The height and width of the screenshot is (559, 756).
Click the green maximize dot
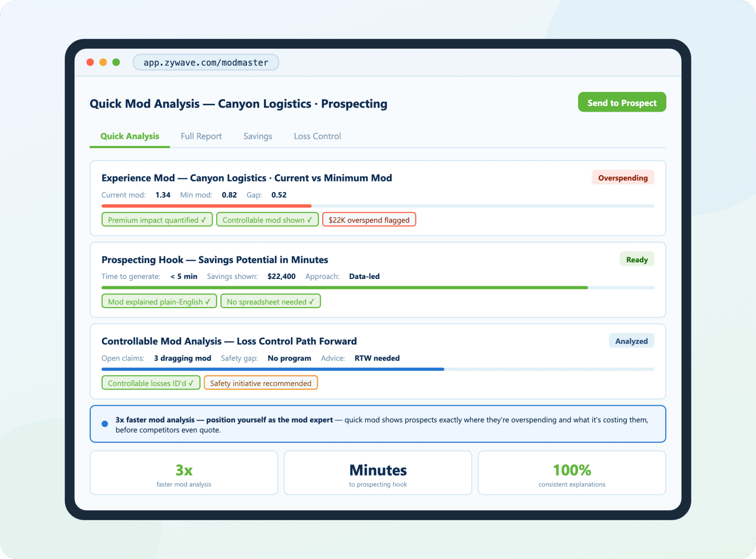[116, 62]
